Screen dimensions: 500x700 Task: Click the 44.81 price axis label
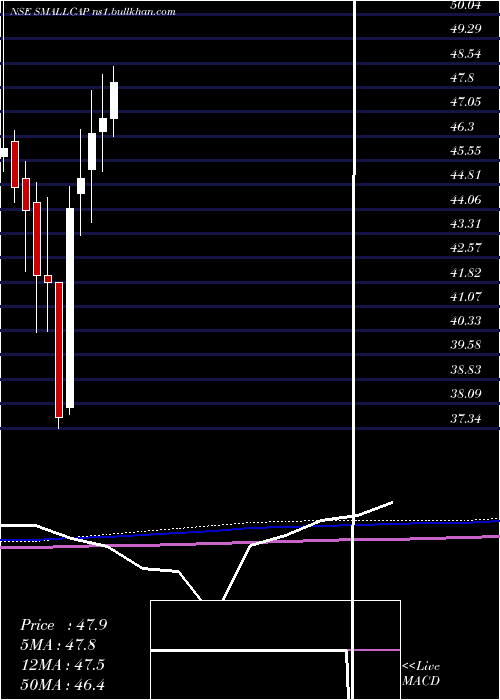click(467, 175)
